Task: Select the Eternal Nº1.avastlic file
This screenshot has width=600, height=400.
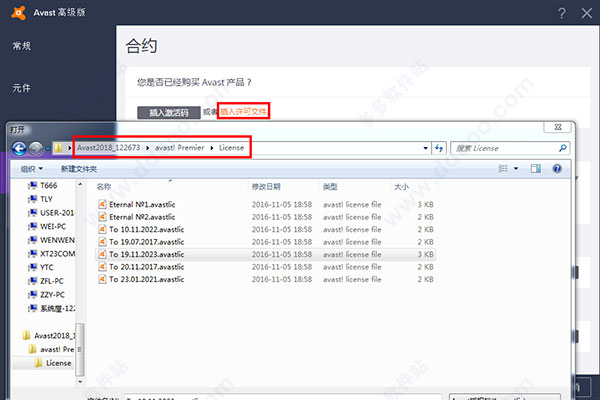Action: pos(143,203)
